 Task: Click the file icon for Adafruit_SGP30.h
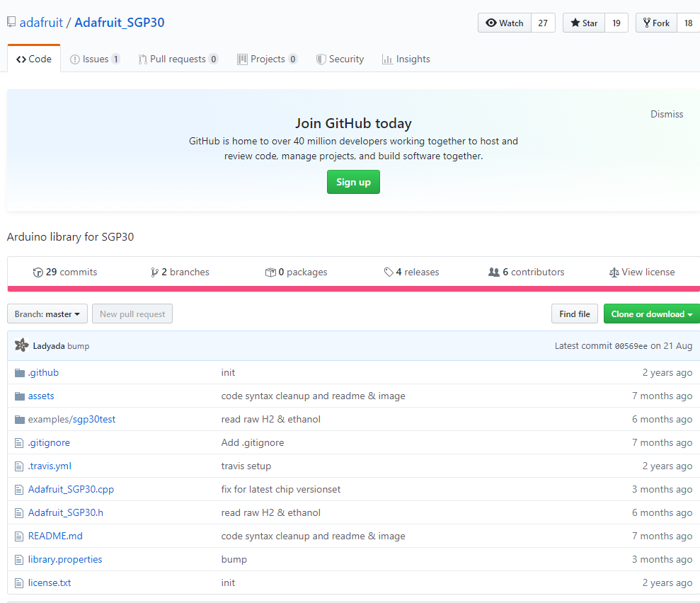(19, 513)
